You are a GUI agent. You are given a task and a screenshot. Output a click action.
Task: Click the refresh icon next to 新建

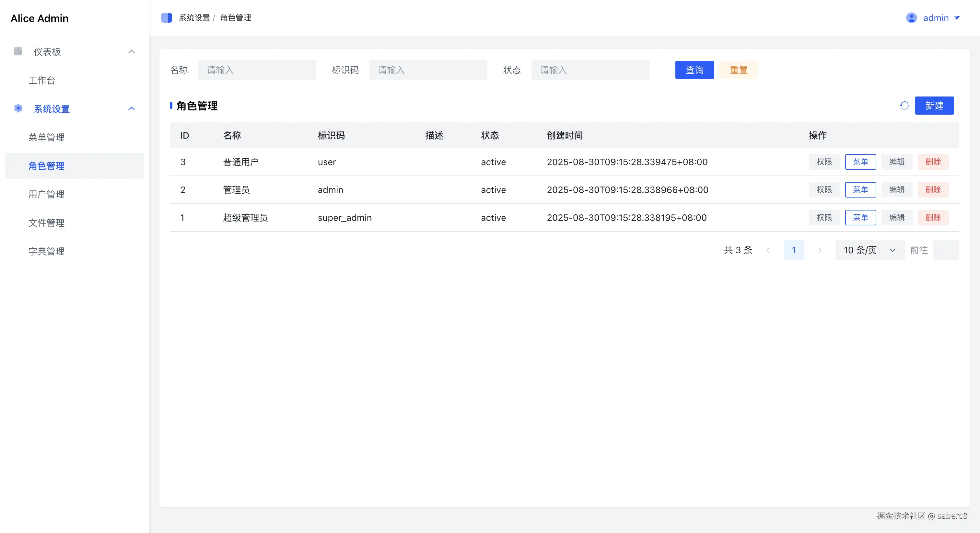(904, 106)
